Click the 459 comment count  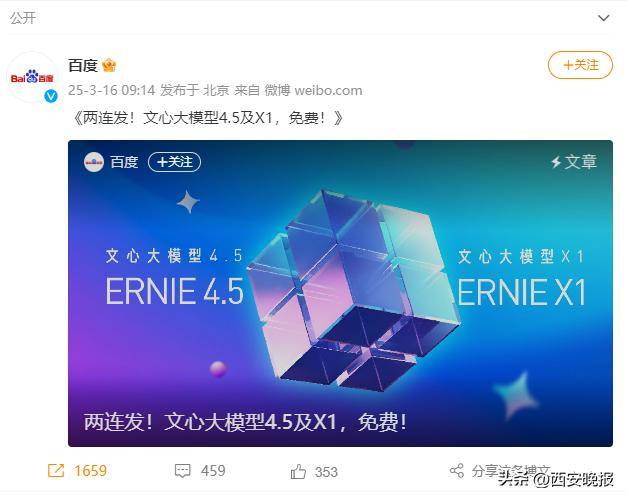[x=213, y=471]
